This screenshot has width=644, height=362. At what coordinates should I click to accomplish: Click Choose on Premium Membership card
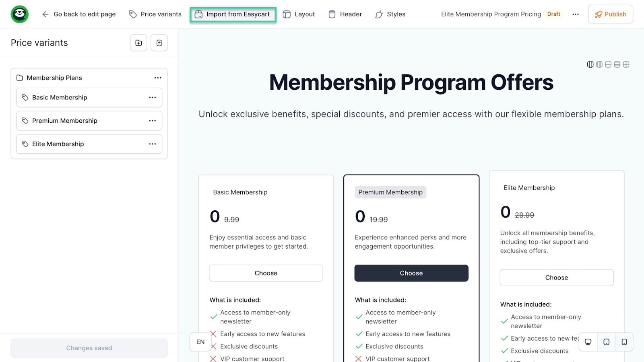411,273
